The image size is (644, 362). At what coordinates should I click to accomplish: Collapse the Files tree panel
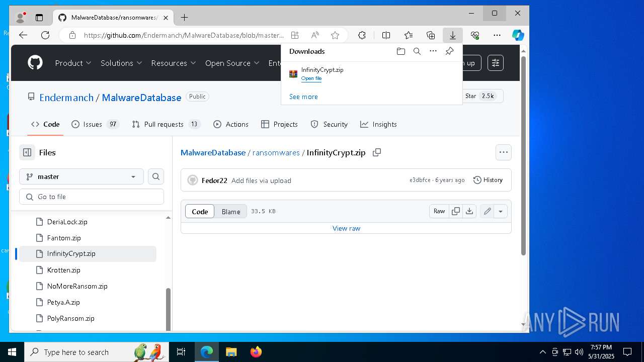[27, 152]
